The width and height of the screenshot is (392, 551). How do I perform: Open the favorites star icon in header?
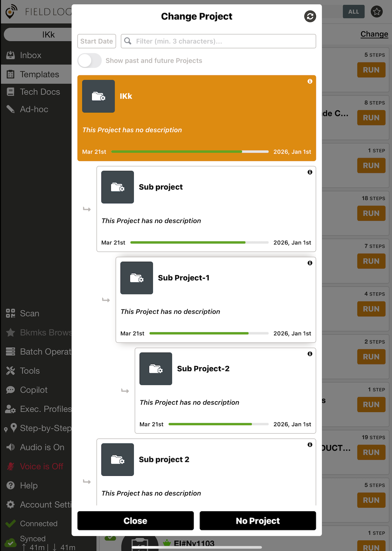[x=377, y=12]
